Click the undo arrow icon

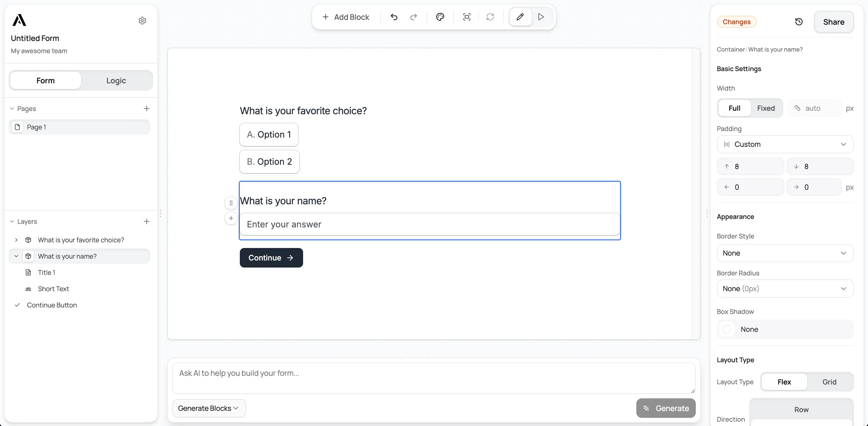click(x=394, y=17)
